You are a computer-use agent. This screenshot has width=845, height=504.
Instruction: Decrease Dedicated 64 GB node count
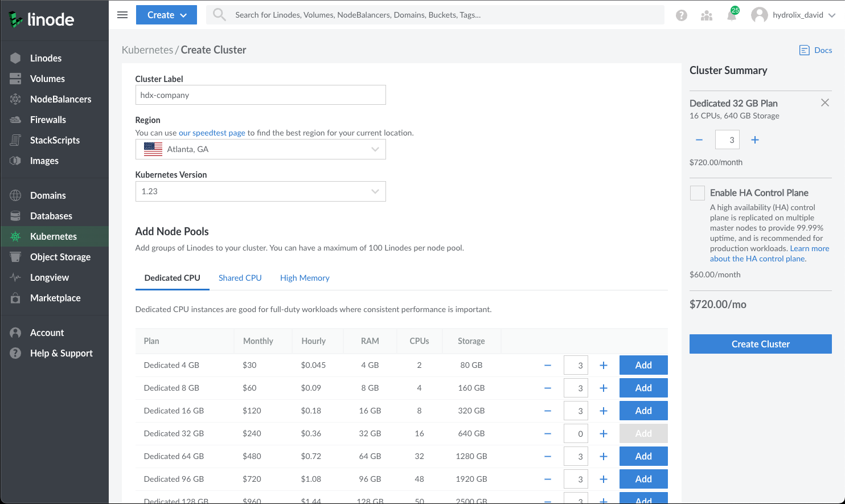coord(548,457)
